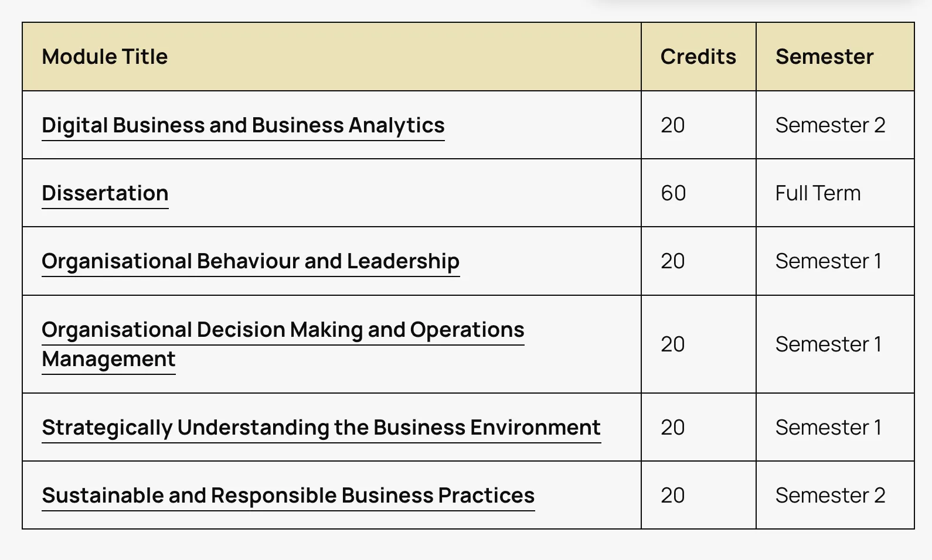Select the Full Term cell
This screenshot has height=560, width=932.
[818, 193]
